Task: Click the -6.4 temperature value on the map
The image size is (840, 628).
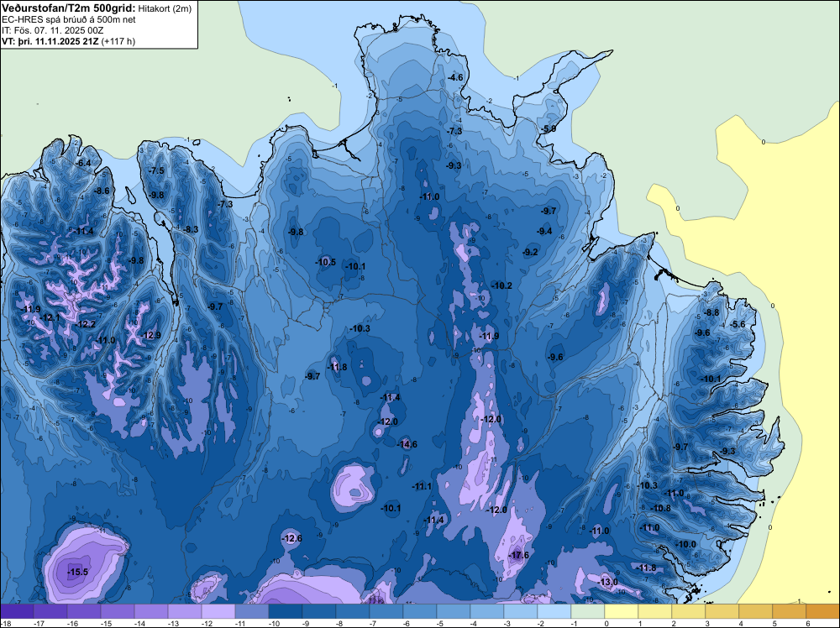Action: click(x=82, y=163)
